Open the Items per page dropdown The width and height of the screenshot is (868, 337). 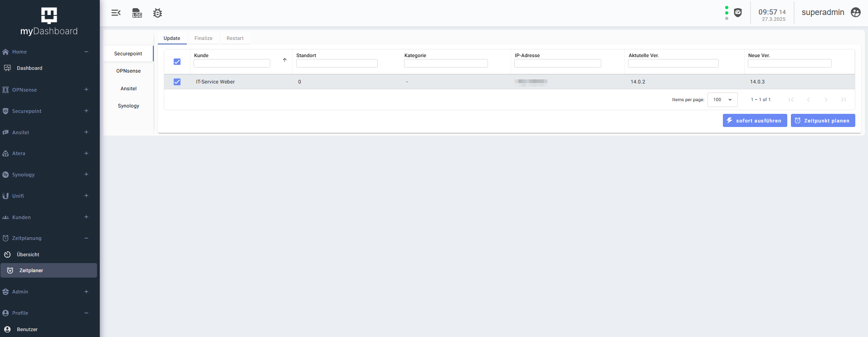tap(722, 100)
